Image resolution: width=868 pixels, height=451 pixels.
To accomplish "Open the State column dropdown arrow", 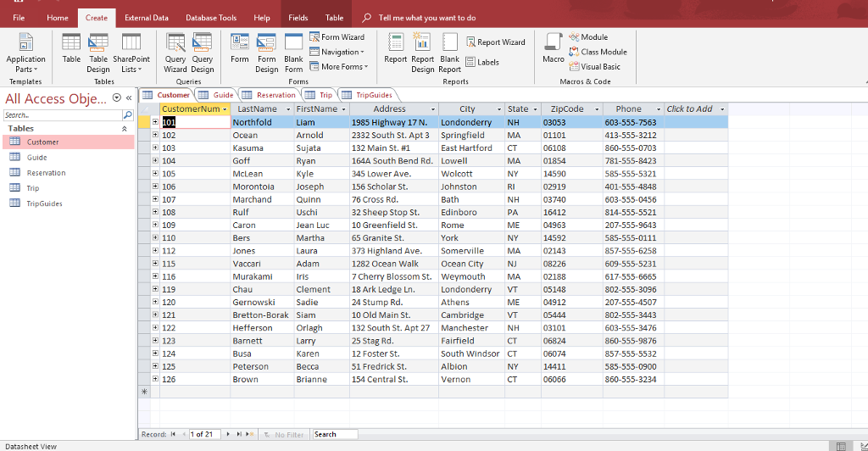I will click(535, 109).
